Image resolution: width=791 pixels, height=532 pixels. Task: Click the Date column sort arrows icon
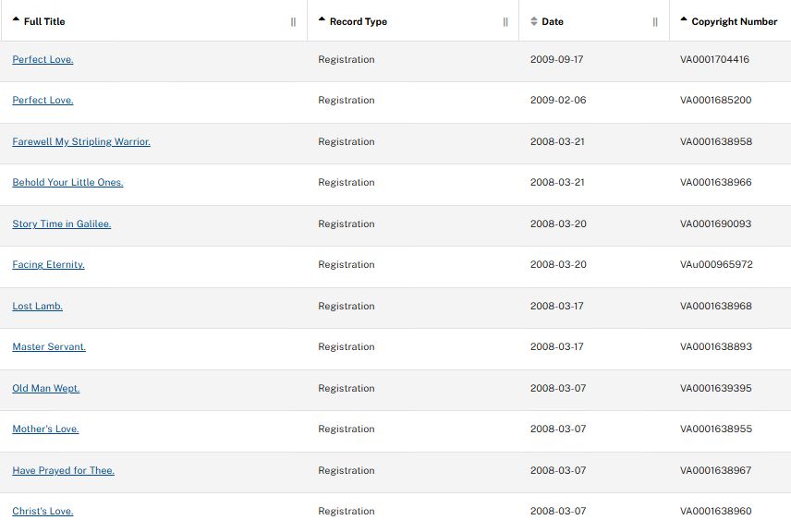[x=533, y=21]
